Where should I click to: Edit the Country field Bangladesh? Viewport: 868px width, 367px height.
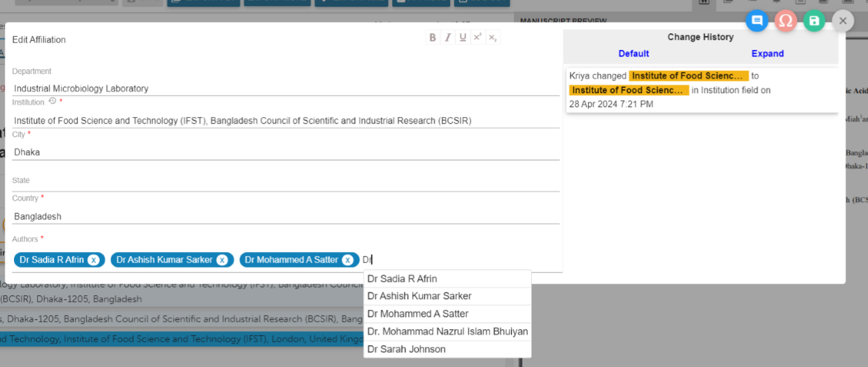(x=286, y=216)
